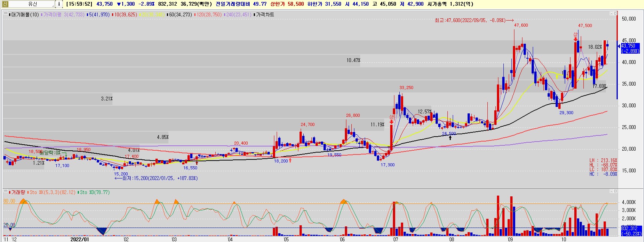The height and width of the screenshot is (242, 644).
Task: Click the 18,200 low price label
Action: tap(281, 161)
